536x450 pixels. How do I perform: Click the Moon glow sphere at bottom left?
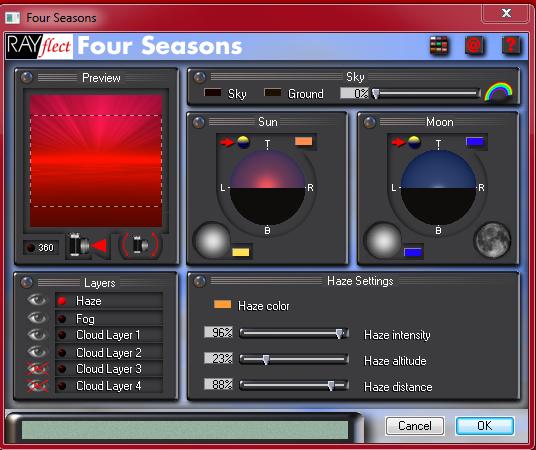click(x=383, y=240)
